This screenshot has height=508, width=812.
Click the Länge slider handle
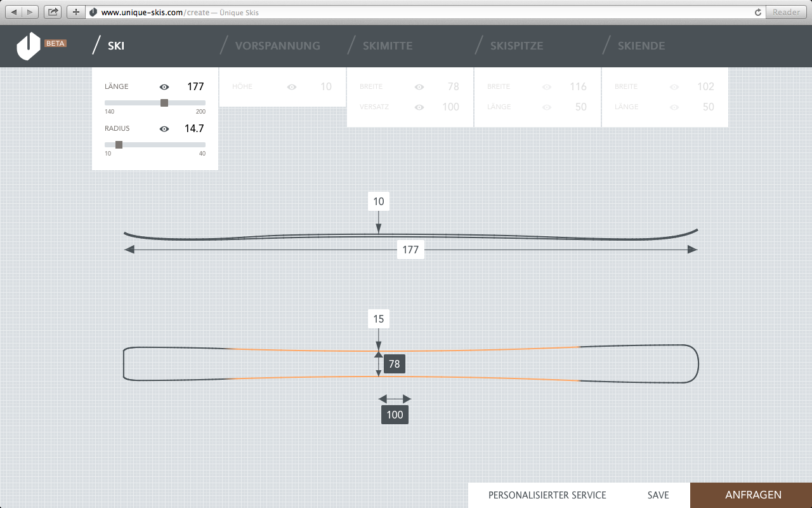click(x=164, y=103)
